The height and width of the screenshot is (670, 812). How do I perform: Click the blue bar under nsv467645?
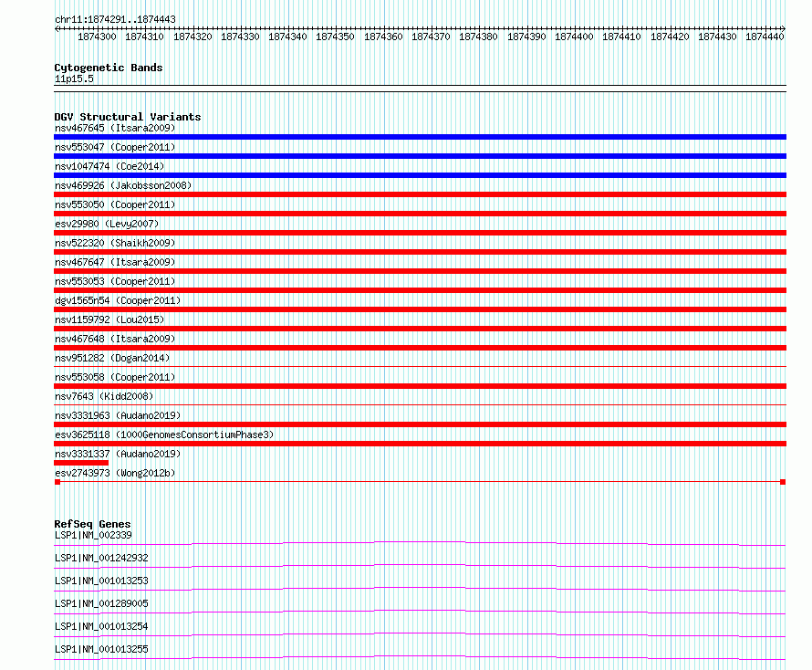[x=420, y=137]
